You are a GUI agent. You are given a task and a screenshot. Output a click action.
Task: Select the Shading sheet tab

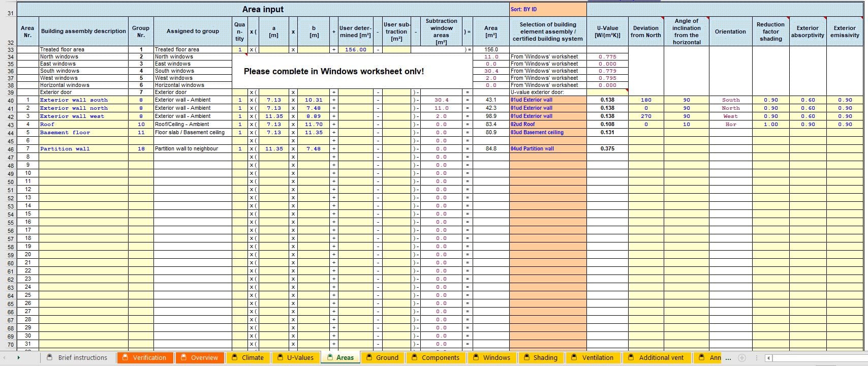click(x=540, y=358)
